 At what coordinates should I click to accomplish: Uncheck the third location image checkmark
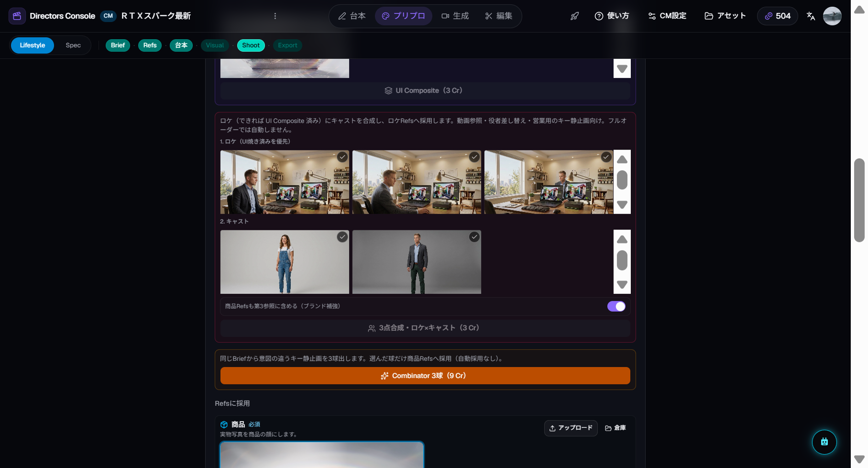pos(606,157)
